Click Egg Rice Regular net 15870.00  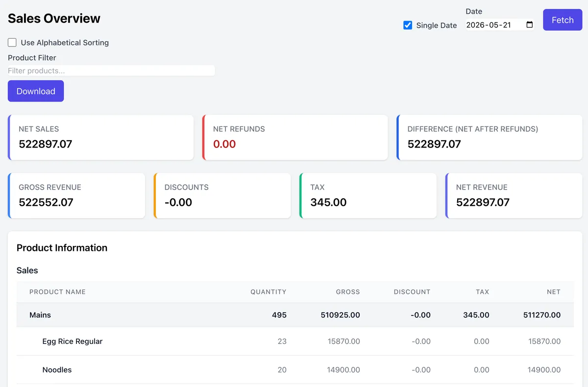point(544,341)
